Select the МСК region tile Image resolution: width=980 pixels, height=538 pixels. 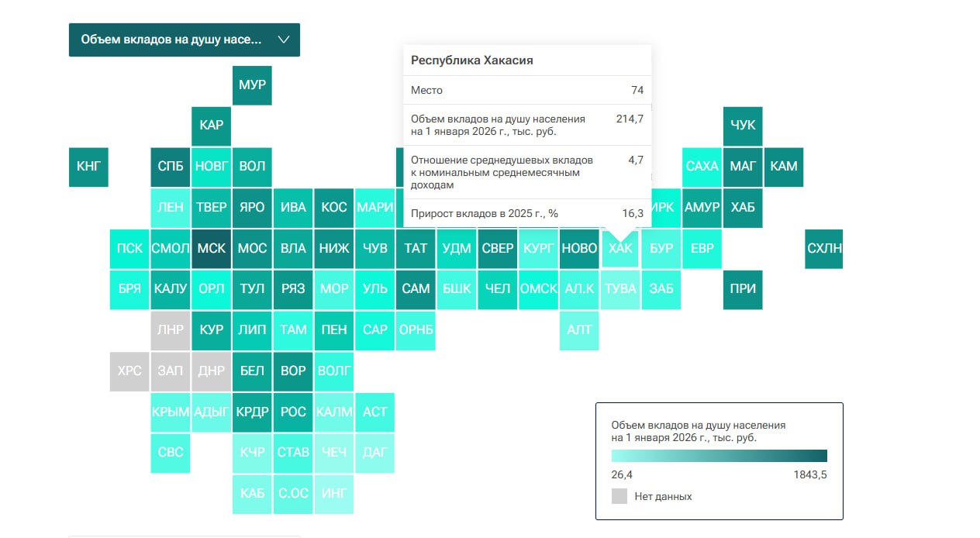[211, 249]
